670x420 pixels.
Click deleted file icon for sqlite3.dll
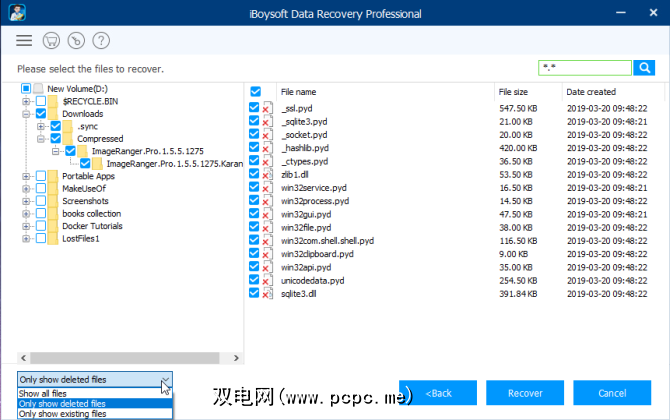point(268,294)
